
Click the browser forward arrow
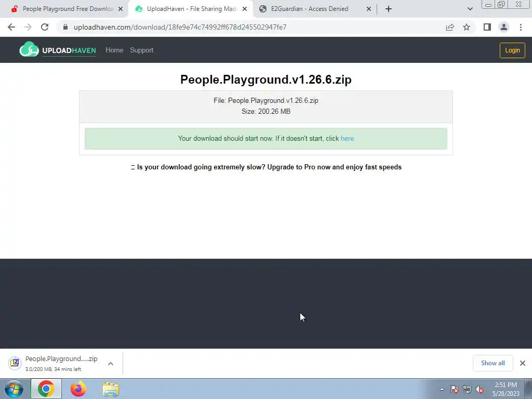[x=28, y=27]
